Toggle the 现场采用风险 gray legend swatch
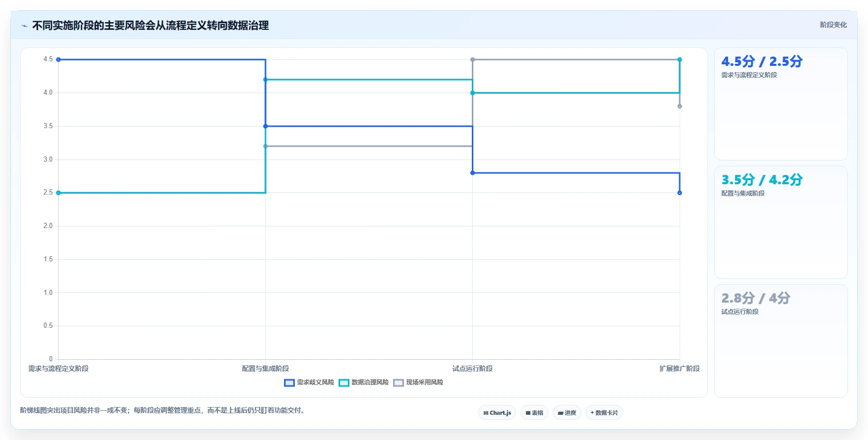Image resolution: width=868 pixels, height=440 pixels. (x=398, y=382)
